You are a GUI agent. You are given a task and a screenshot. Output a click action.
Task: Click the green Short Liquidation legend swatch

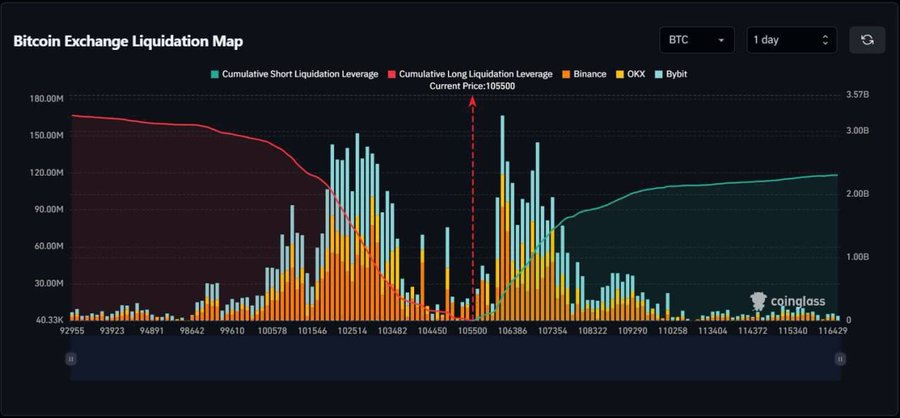point(215,74)
